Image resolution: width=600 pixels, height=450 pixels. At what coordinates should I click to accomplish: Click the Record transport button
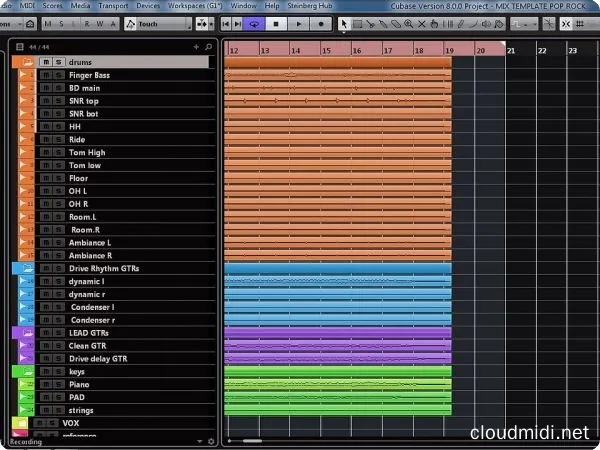coord(321,23)
